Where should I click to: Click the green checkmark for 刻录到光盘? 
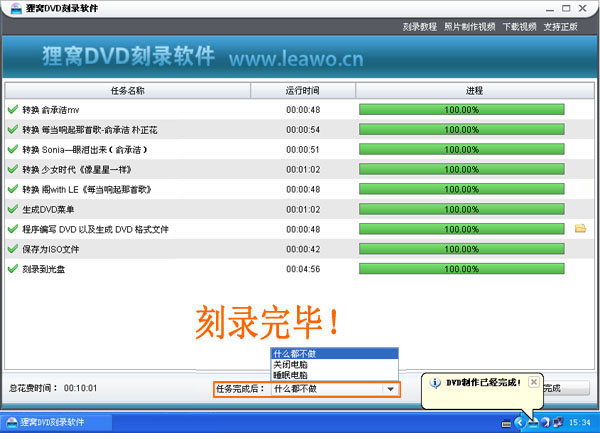13,269
